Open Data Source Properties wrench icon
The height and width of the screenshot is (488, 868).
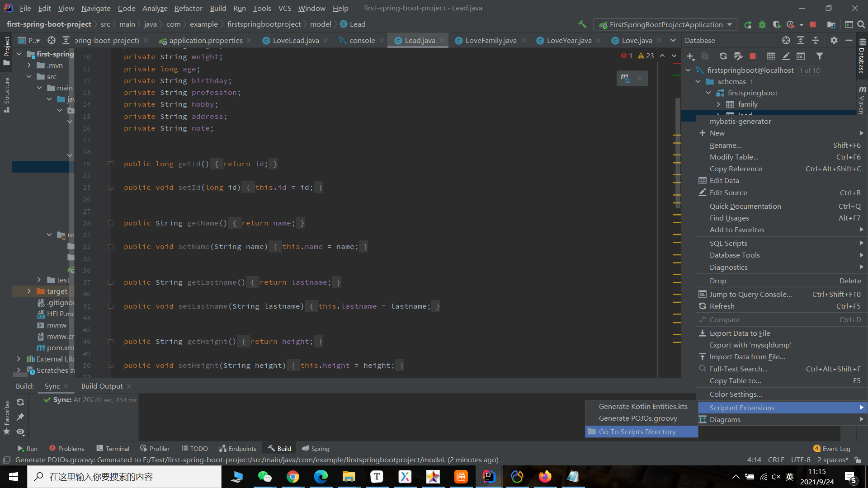pyautogui.click(x=738, y=56)
